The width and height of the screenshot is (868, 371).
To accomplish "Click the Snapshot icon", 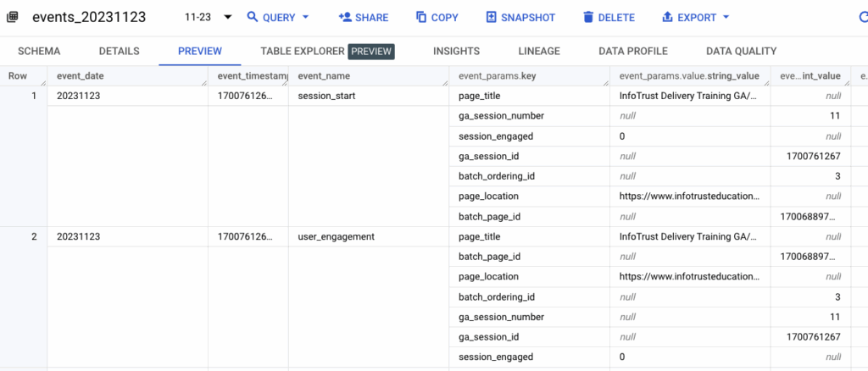I will coord(492,18).
